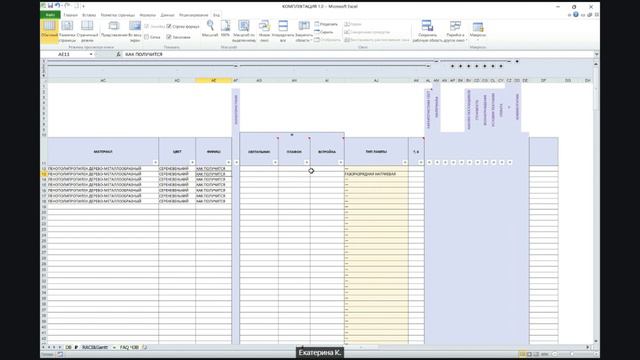Open filter dropdown for МАТЕРИАЛ column

coord(156,162)
